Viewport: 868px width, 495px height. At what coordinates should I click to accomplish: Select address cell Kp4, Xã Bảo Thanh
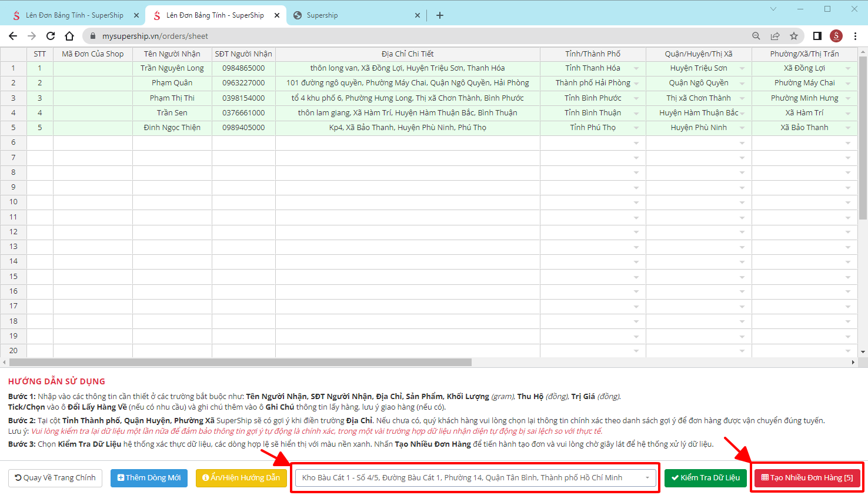point(408,127)
